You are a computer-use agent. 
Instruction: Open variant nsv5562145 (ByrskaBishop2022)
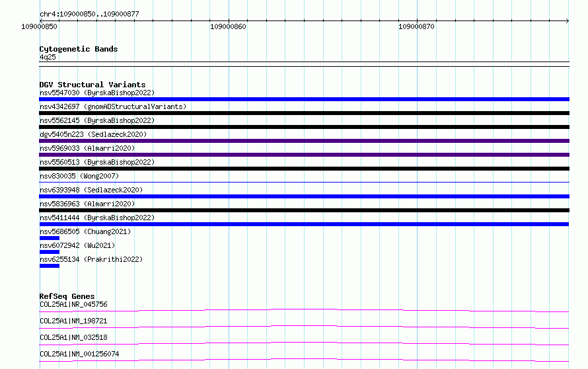(97, 120)
